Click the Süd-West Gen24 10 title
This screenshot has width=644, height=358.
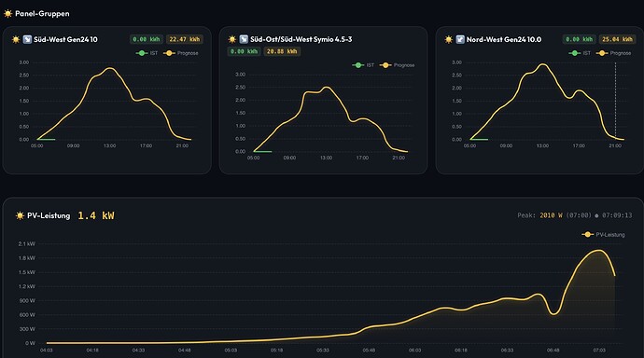65,39
